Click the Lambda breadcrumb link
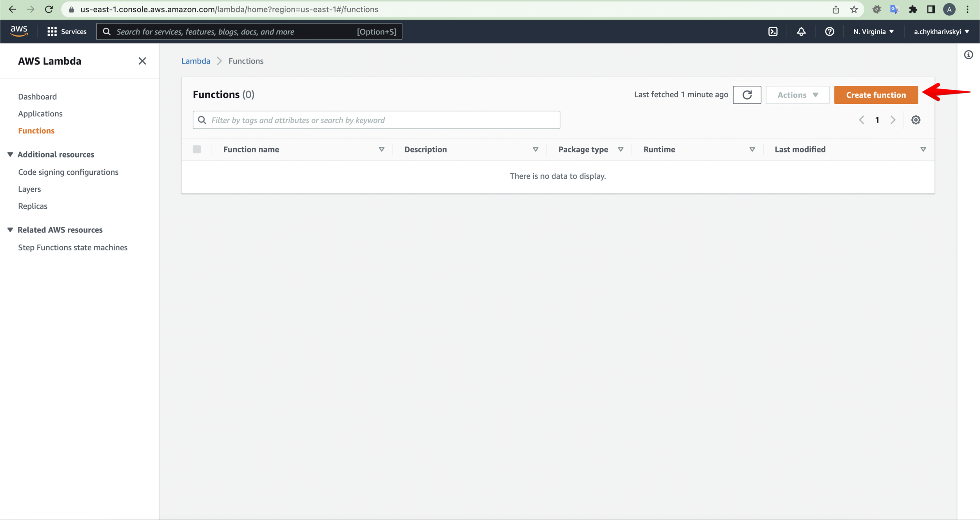The image size is (980, 520). (196, 61)
